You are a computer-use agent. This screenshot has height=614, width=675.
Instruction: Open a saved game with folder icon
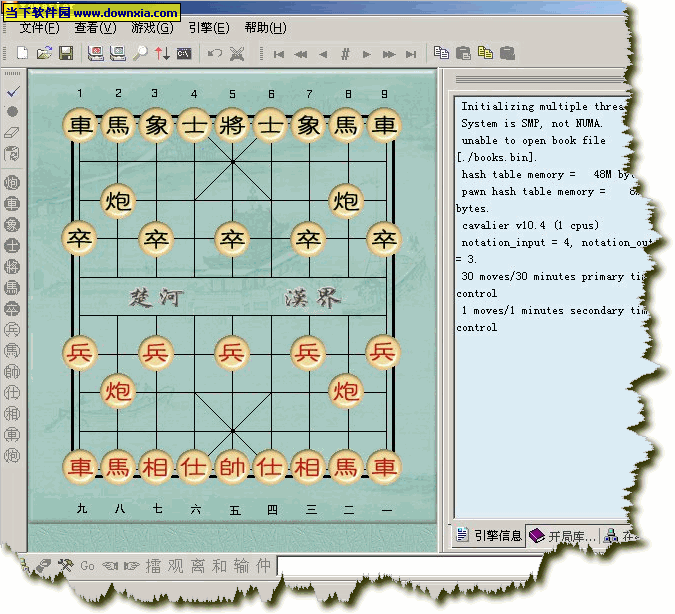point(45,53)
